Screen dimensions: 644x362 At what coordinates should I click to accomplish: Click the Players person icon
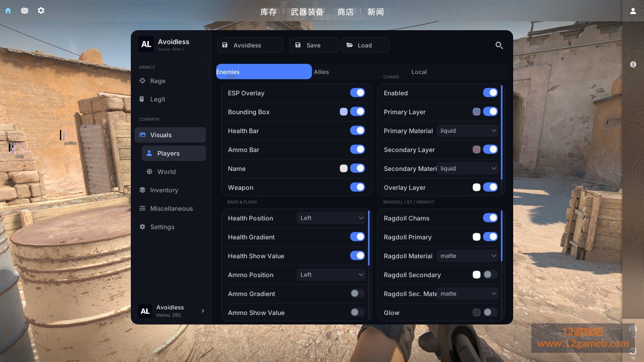[149, 153]
